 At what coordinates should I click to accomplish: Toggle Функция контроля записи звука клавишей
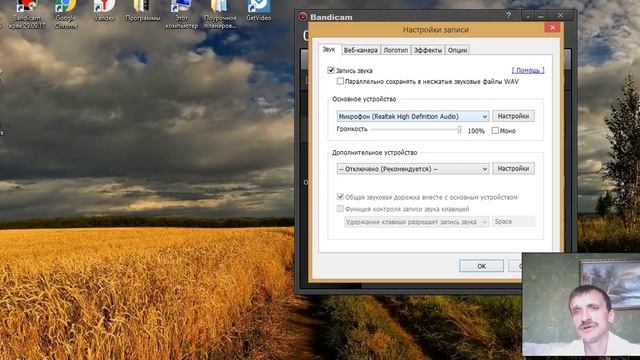click(340, 209)
